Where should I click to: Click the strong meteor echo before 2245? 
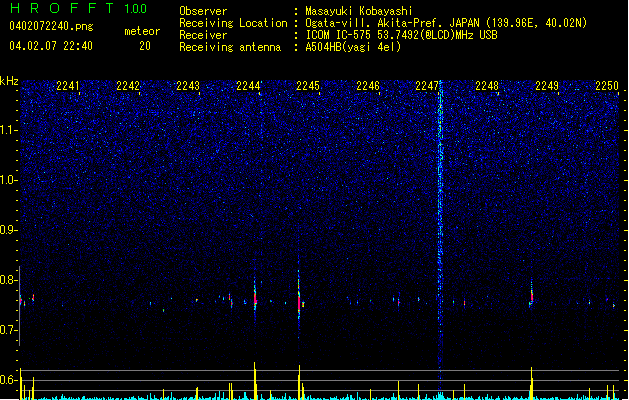click(299, 299)
